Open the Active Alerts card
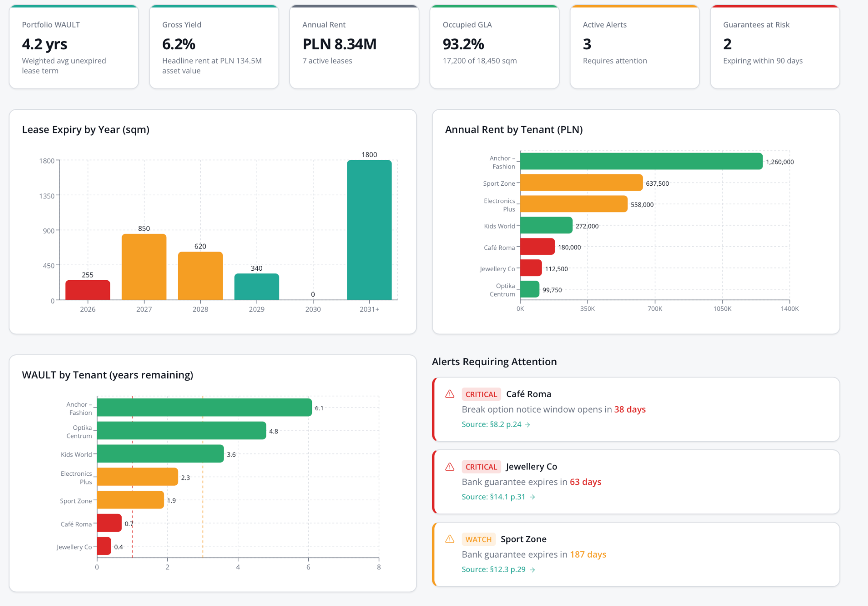Image resolution: width=868 pixels, height=606 pixels. tap(634, 47)
